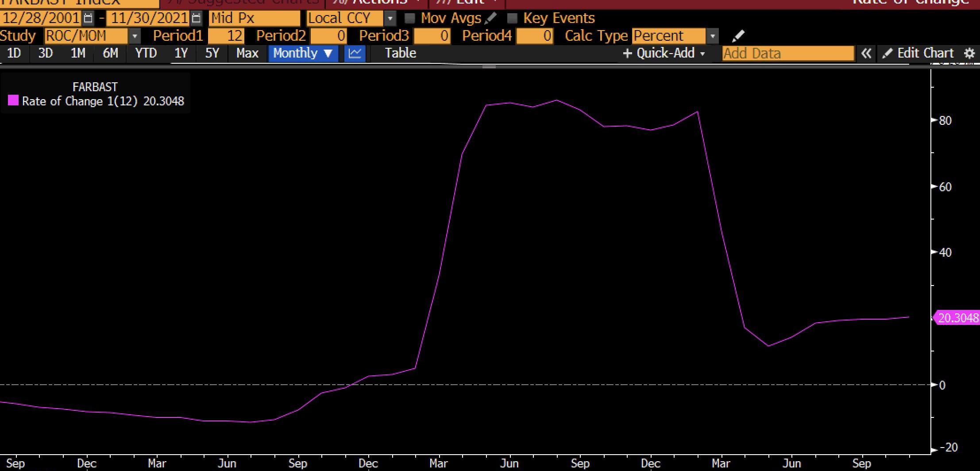Click the Edit Chart pencil button

918,54
